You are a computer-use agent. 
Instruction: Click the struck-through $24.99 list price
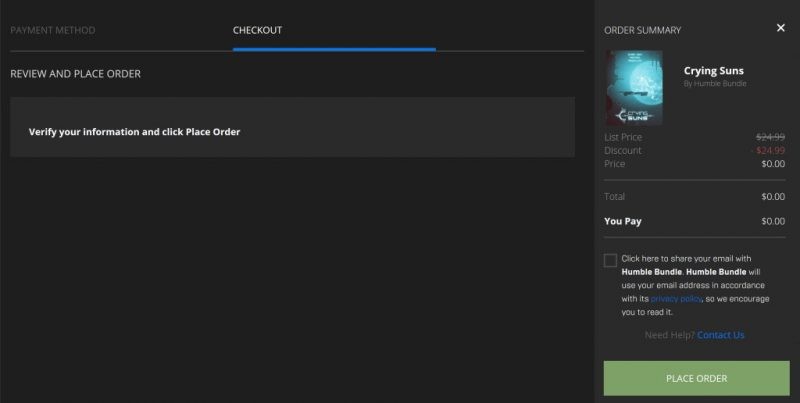point(770,137)
